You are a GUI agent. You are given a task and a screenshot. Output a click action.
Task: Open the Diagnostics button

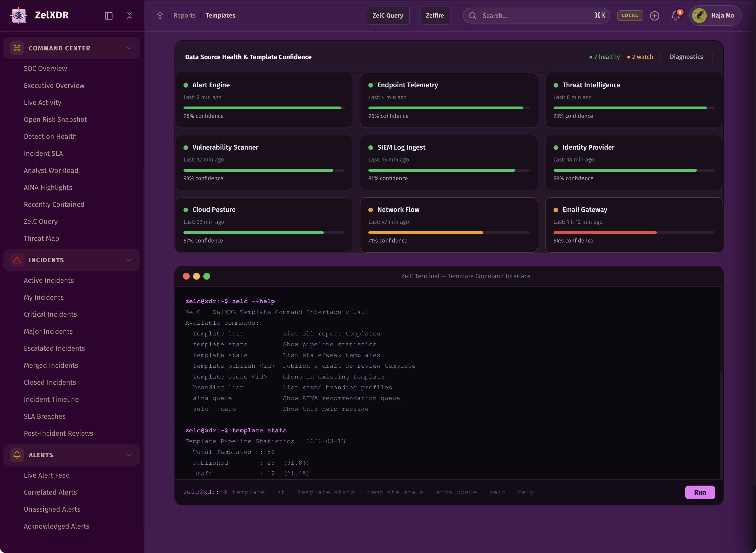pos(686,57)
